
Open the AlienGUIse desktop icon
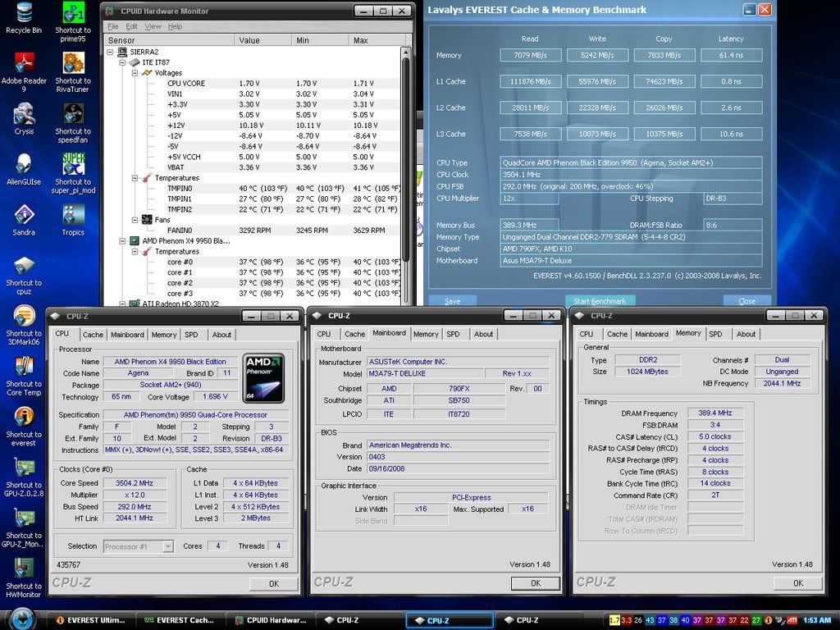24,169
